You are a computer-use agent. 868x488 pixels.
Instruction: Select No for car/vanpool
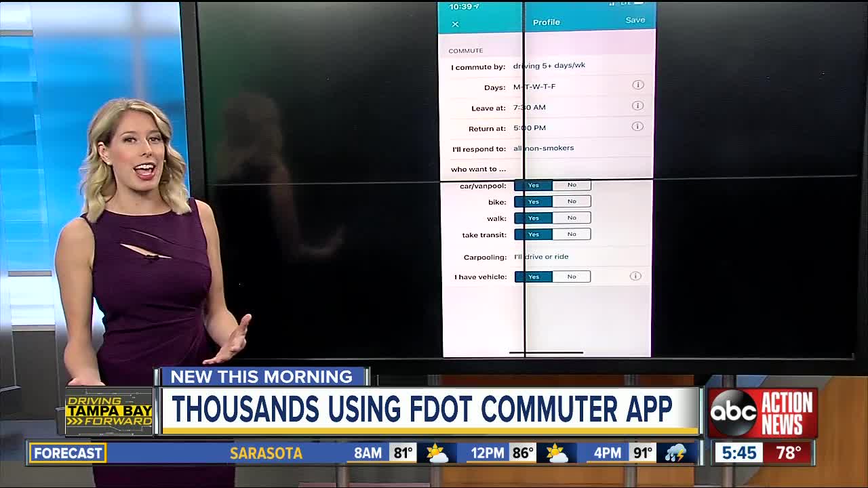(572, 185)
